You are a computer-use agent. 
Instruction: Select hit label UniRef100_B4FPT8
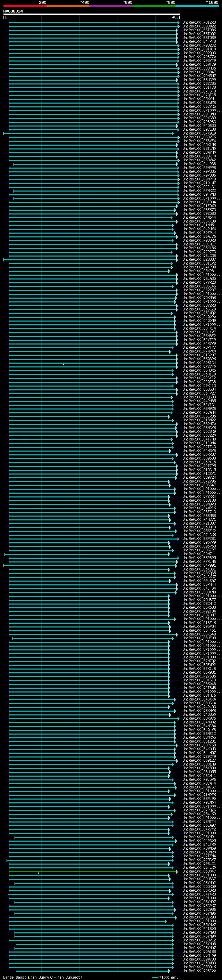[199, 41]
